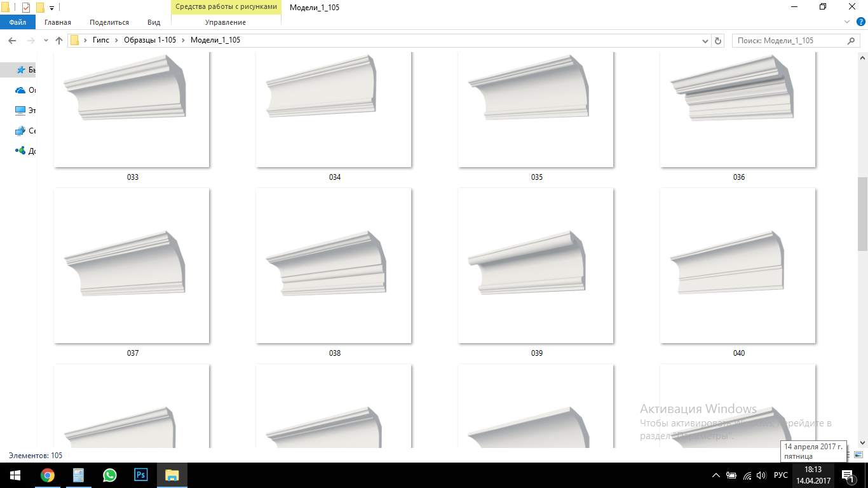
Task: Open the Вид ribbon tab
Action: (154, 22)
